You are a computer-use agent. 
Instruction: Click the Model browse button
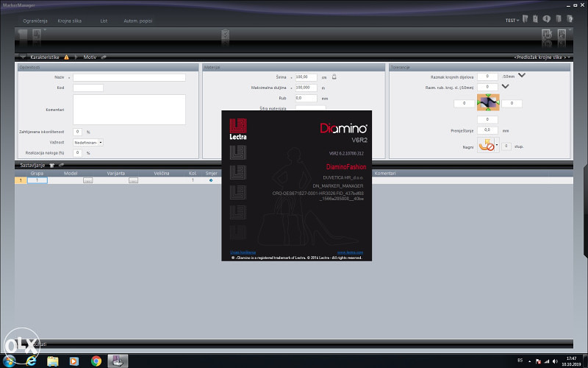tap(87, 180)
